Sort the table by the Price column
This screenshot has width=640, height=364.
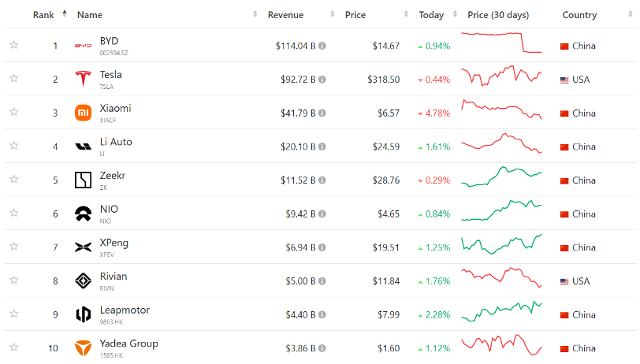click(x=355, y=15)
